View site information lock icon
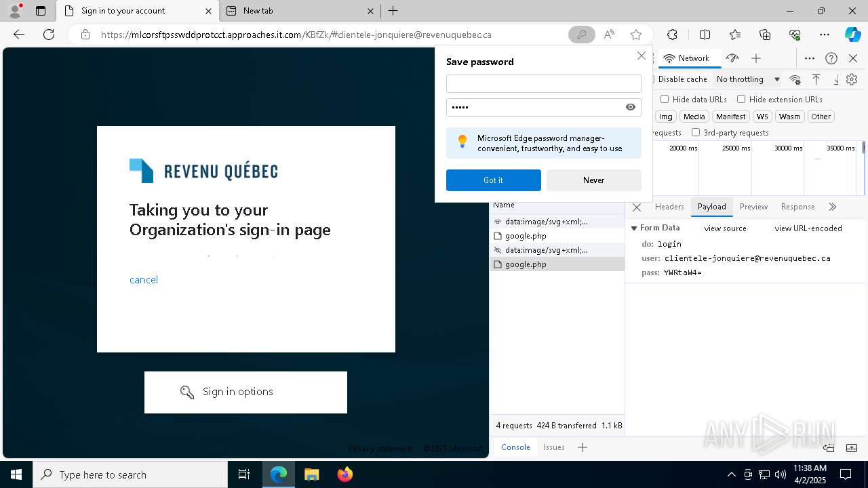This screenshot has height=488, width=868. (x=85, y=35)
